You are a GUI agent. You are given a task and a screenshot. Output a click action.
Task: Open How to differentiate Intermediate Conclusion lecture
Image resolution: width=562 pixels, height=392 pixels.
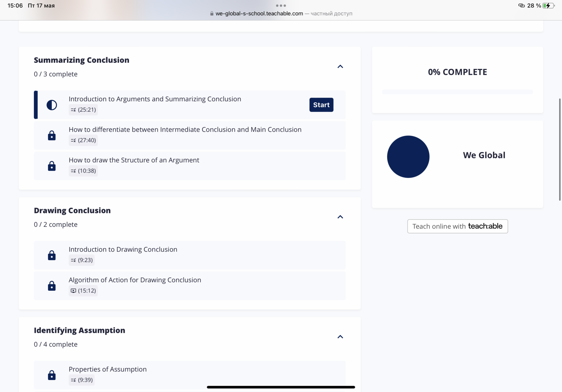[185, 130]
